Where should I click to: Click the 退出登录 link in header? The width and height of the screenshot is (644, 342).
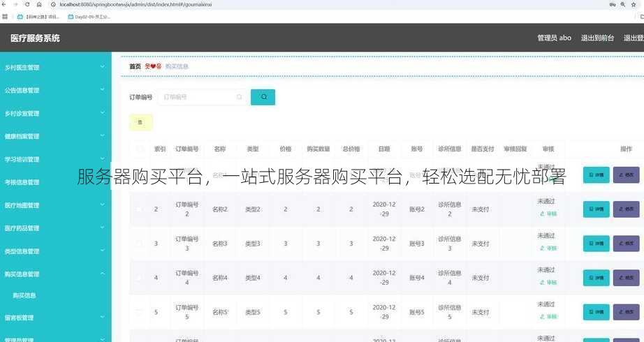pyautogui.click(x=634, y=38)
